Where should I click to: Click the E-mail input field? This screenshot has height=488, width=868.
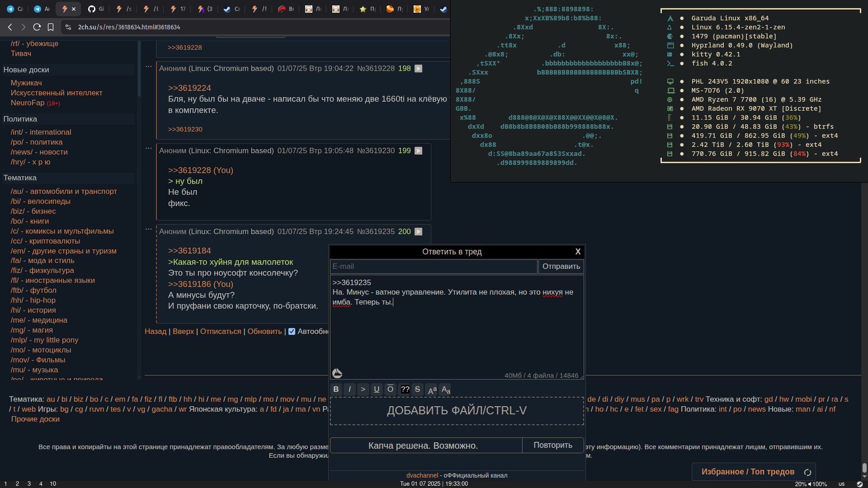433,267
